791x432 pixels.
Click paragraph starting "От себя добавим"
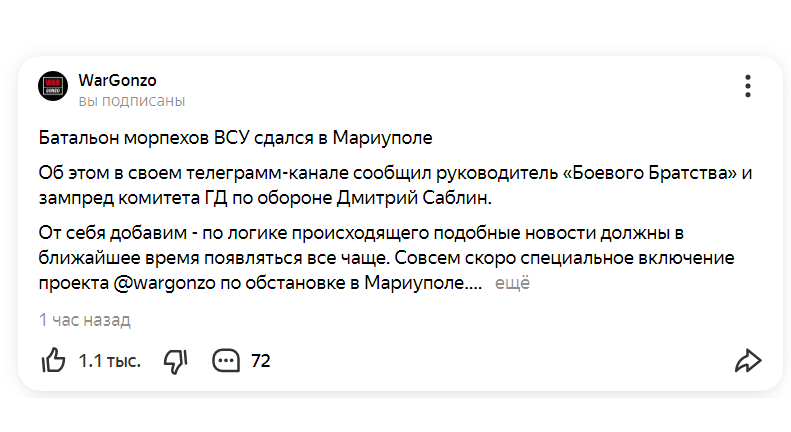tap(386, 258)
